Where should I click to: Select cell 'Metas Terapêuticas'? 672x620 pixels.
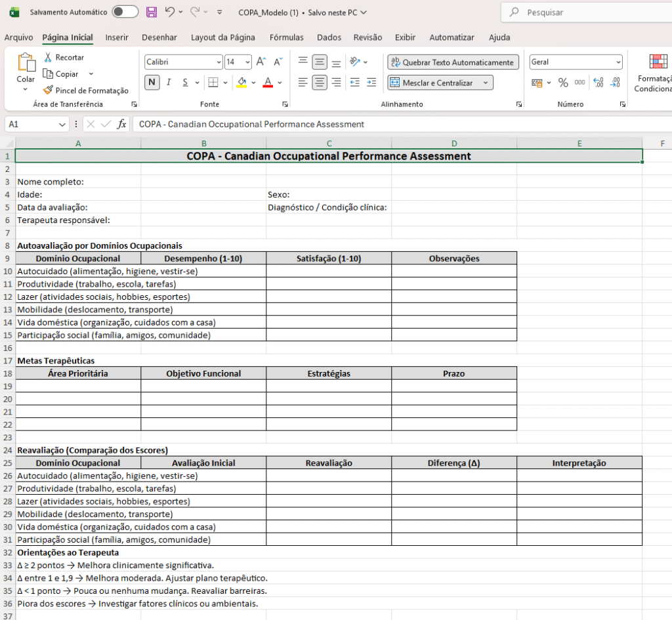tap(78, 361)
